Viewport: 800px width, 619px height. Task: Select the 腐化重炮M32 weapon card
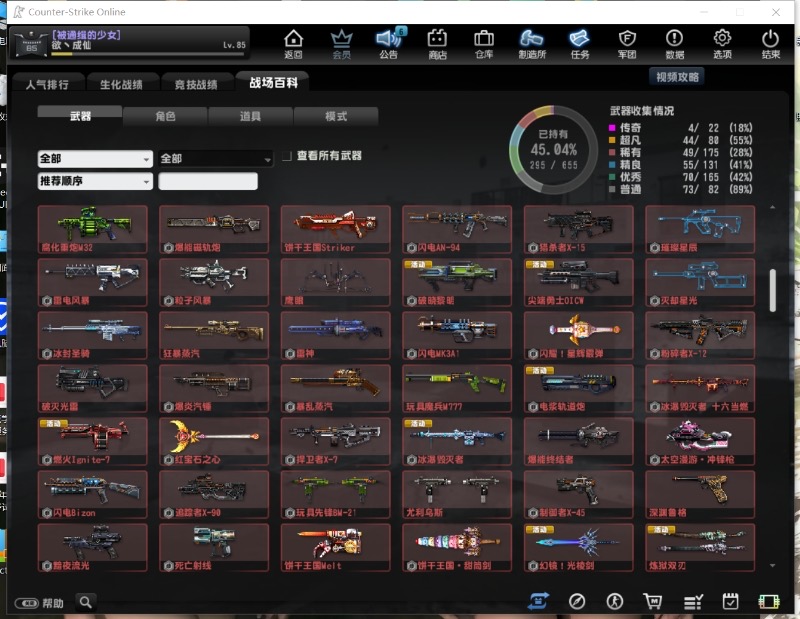click(92, 230)
